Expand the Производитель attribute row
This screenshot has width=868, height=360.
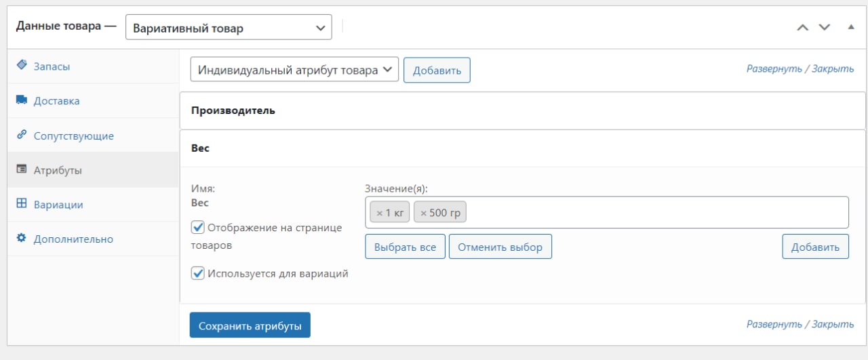pos(522,111)
